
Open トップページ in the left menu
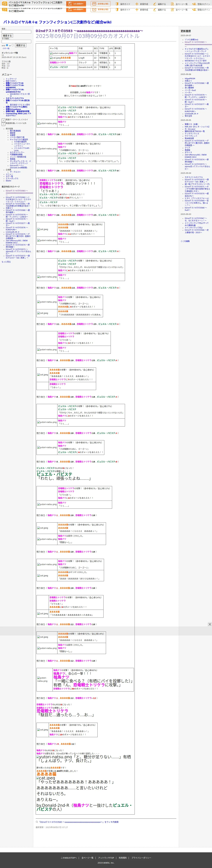11,79
